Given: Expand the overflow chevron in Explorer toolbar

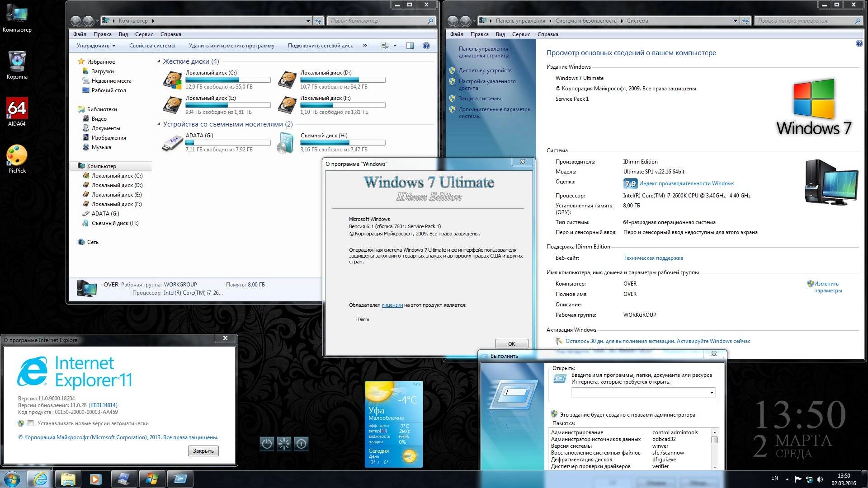Looking at the screenshot, I should point(365,46).
